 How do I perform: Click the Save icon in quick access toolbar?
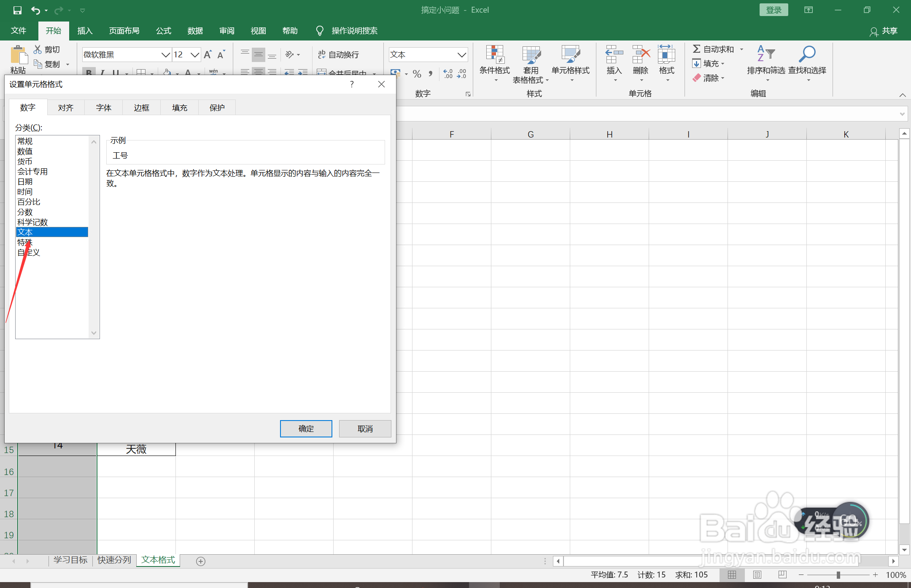[17, 10]
